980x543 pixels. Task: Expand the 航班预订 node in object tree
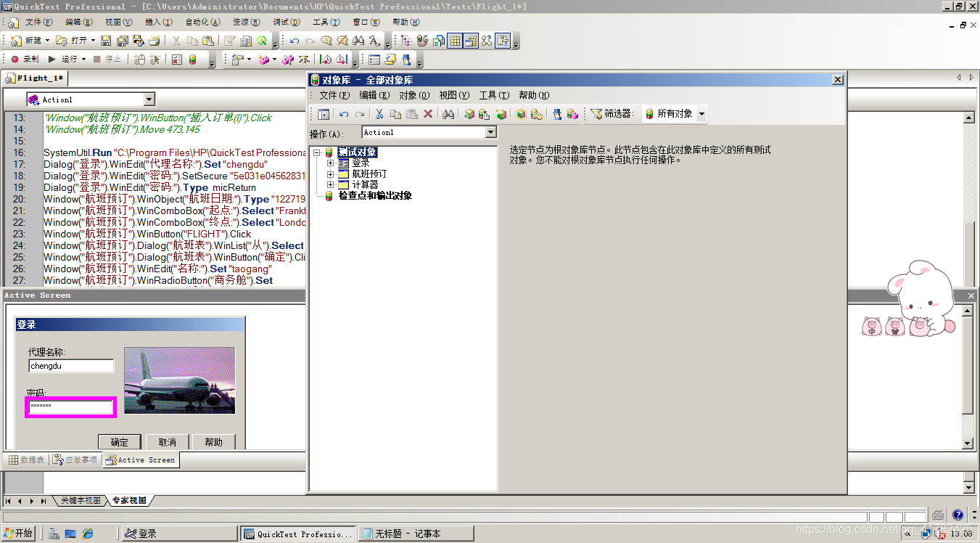(331, 174)
